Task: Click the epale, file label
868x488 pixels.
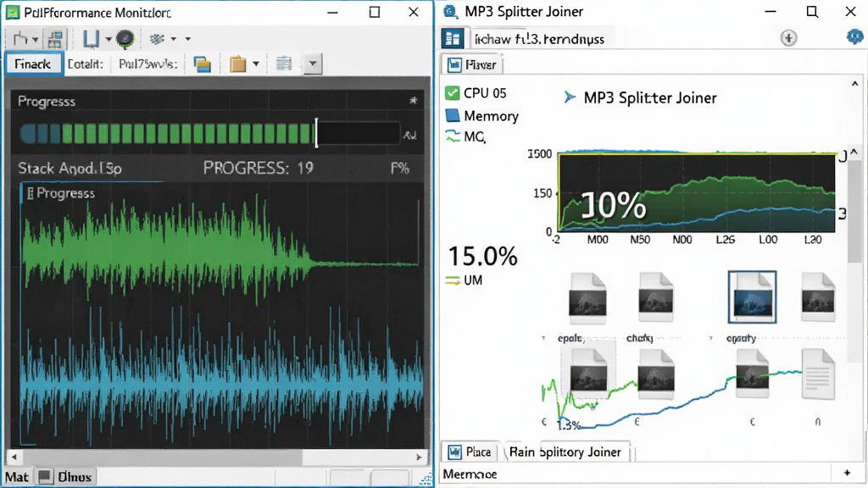Action: (571, 338)
